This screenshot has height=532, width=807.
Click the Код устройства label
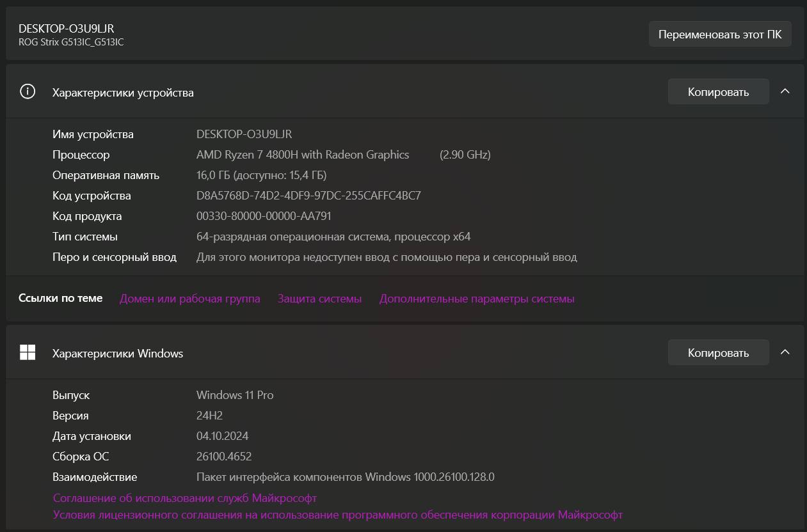[x=92, y=196]
